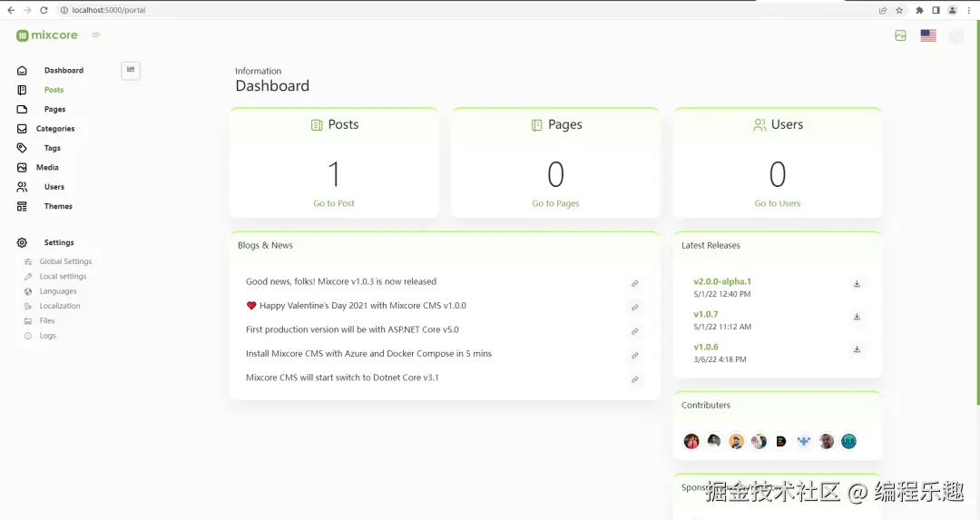Open link icon for Mixcore v1.0.3 news
This screenshot has height=520, width=980.
[x=634, y=284]
